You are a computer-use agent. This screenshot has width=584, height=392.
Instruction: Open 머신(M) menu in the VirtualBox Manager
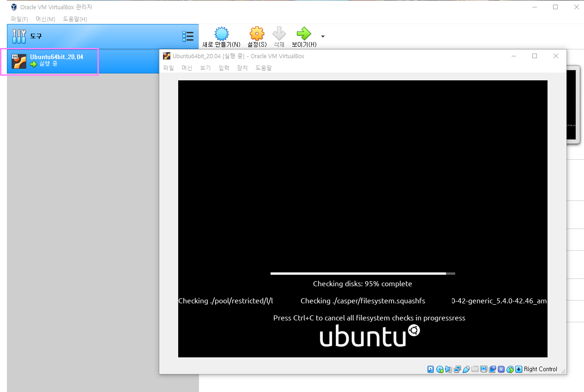pyautogui.click(x=45, y=19)
